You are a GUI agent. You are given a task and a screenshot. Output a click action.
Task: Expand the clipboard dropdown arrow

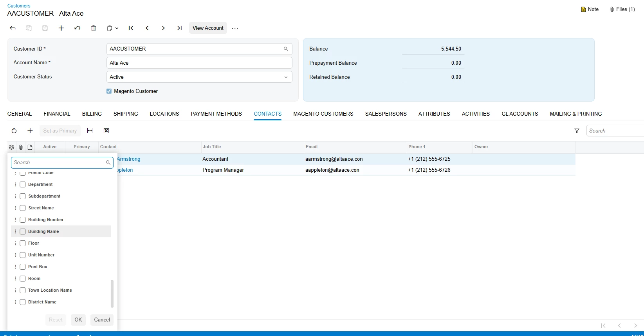click(x=117, y=28)
